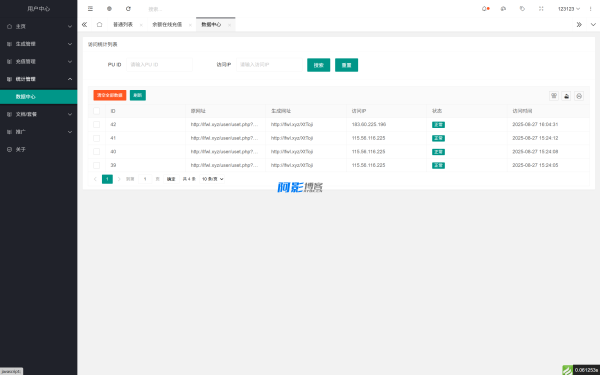Tick the checkbox for row ID 40
Image resolution: width=600 pixels, height=375 pixels.
tap(96, 152)
